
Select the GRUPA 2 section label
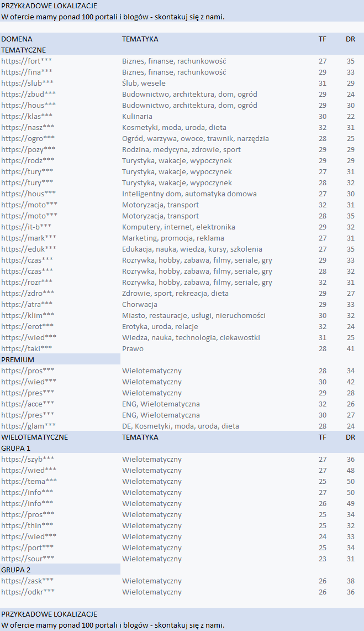coord(15,570)
